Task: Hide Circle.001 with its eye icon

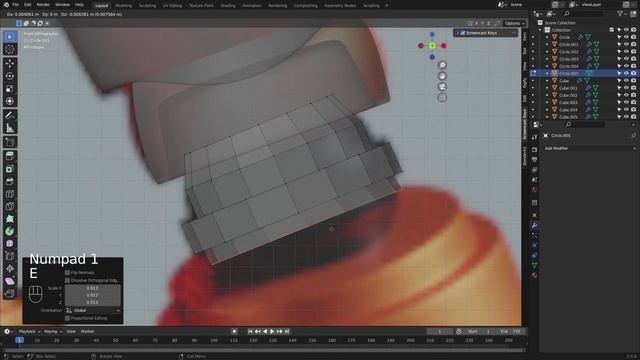Action: (626, 44)
